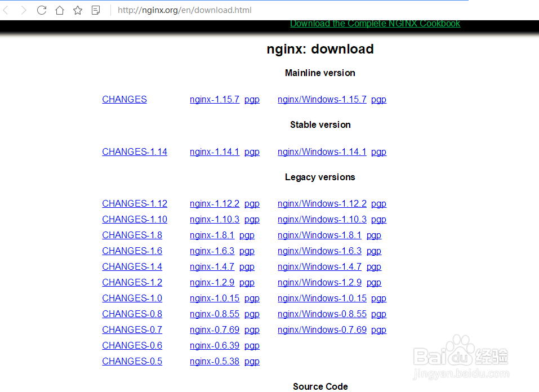Open pgp link next to nginx-1.12.2
This screenshot has height=392, width=539.
252,204
